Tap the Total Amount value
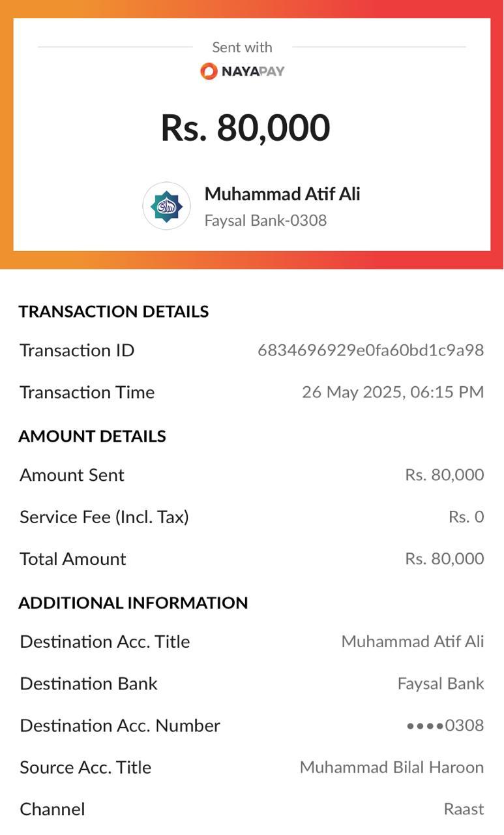 pos(444,559)
